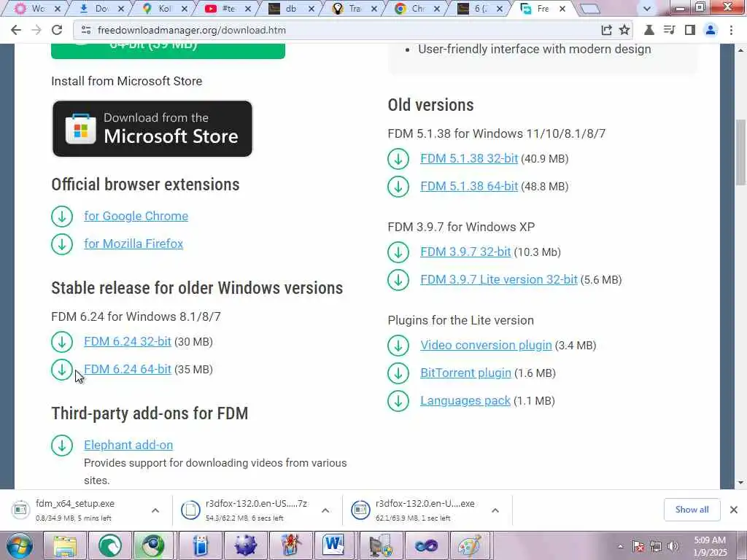
Task: Click download arrow icon beside for Mozilla Firefox
Action: point(62,244)
